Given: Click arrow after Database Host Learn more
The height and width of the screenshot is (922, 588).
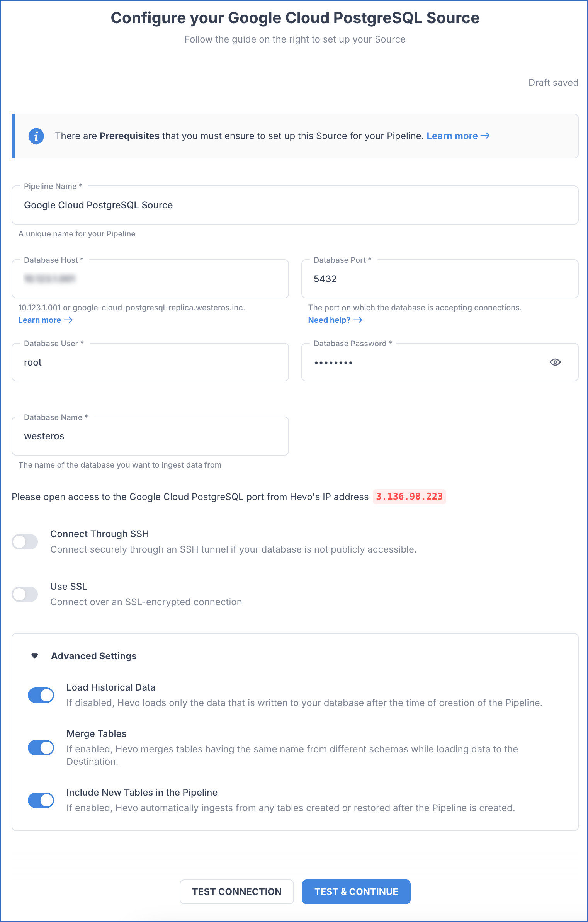Looking at the screenshot, I should coord(68,320).
